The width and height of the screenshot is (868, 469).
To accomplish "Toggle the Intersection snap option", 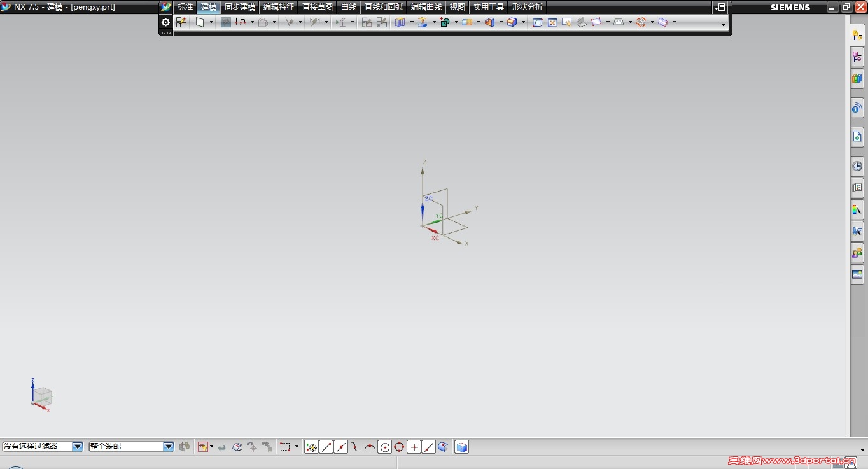I will (x=370, y=447).
